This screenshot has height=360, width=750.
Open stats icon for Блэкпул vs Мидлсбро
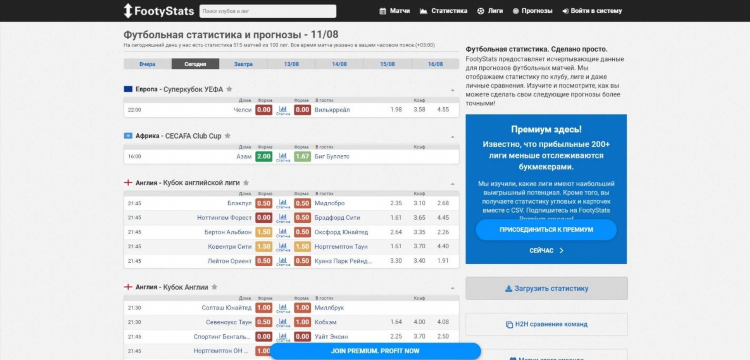283,203
